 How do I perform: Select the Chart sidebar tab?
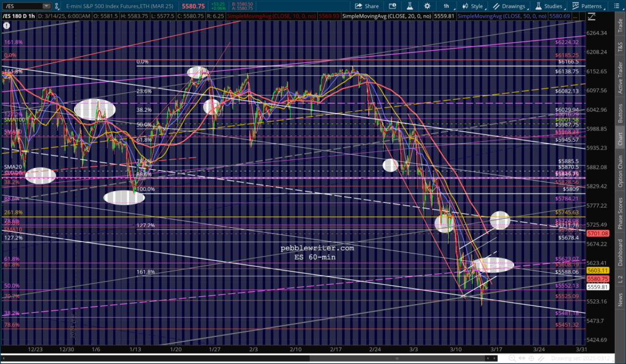pyautogui.click(x=620, y=139)
